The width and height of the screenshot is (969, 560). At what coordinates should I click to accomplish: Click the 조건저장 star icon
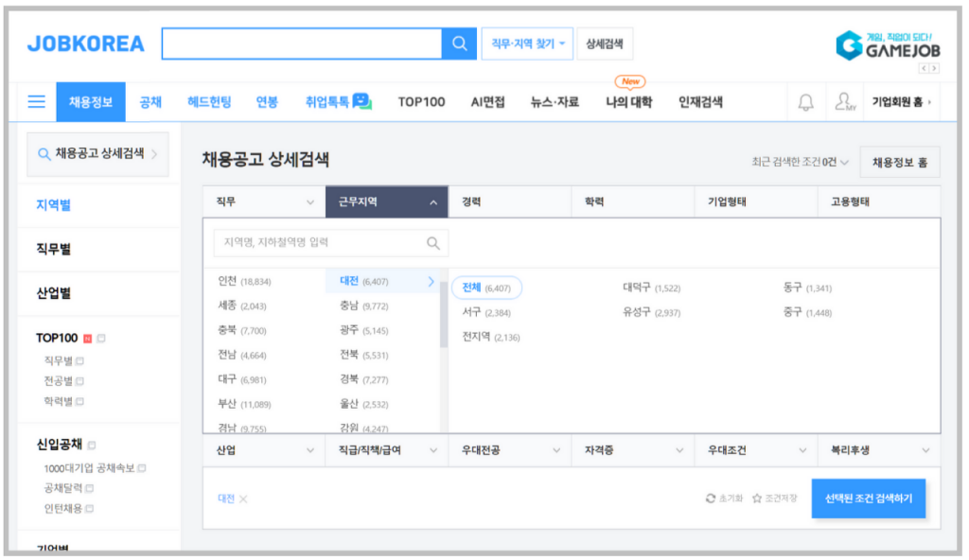pyautogui.click(x=757, y=499)
